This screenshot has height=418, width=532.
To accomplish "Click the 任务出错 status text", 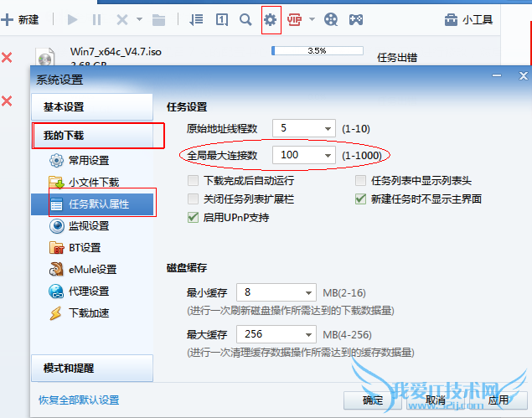I will [397, 57].
